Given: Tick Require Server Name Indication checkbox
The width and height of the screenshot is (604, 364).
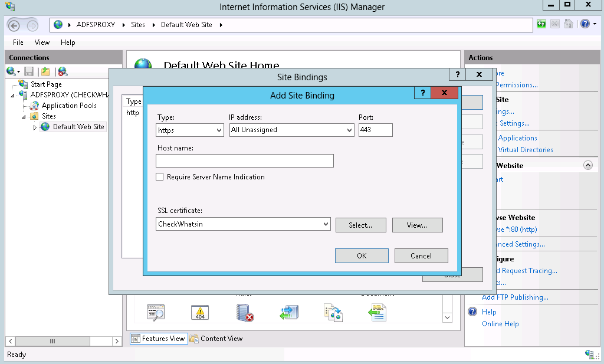Looking at the screenshot, I should coord(159,177).
